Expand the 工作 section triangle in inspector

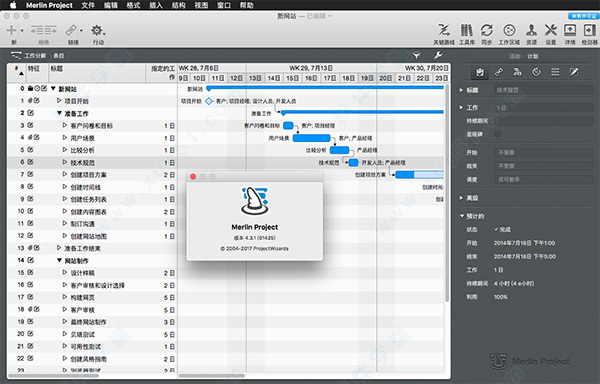[x=461, y=107]
